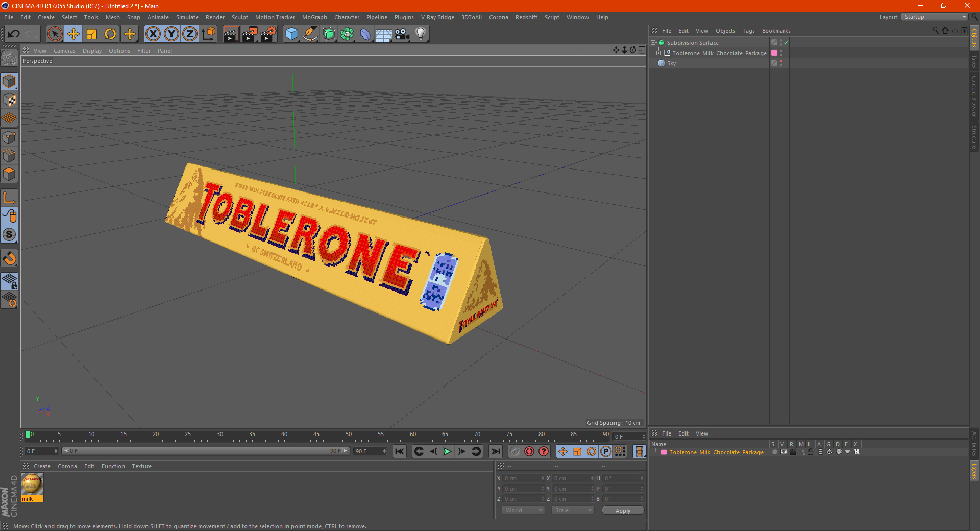Toggle layer view eye for Toblerone layer
Image resolution: width=980 pixels, height=531 pixels.
tap(783, 452)
